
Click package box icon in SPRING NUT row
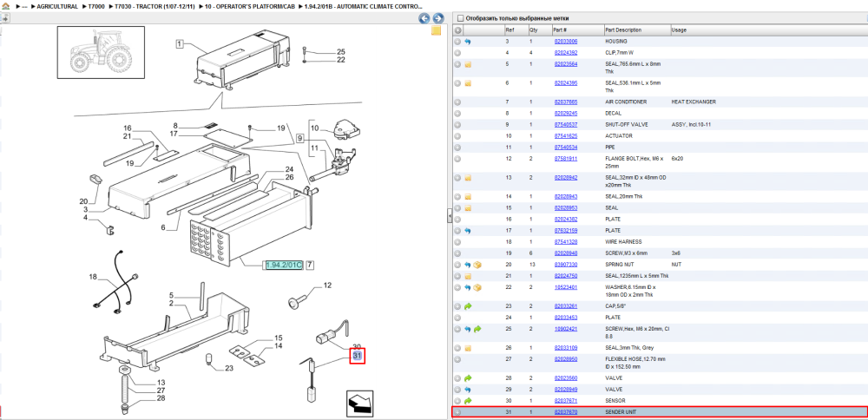tap(477, 265)
